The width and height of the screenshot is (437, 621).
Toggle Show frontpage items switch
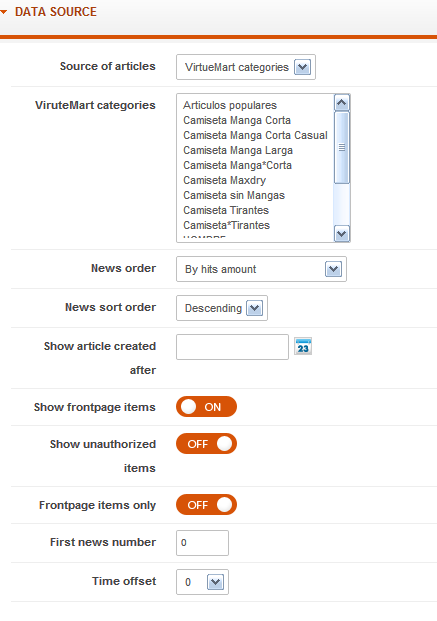coord(206,407)
